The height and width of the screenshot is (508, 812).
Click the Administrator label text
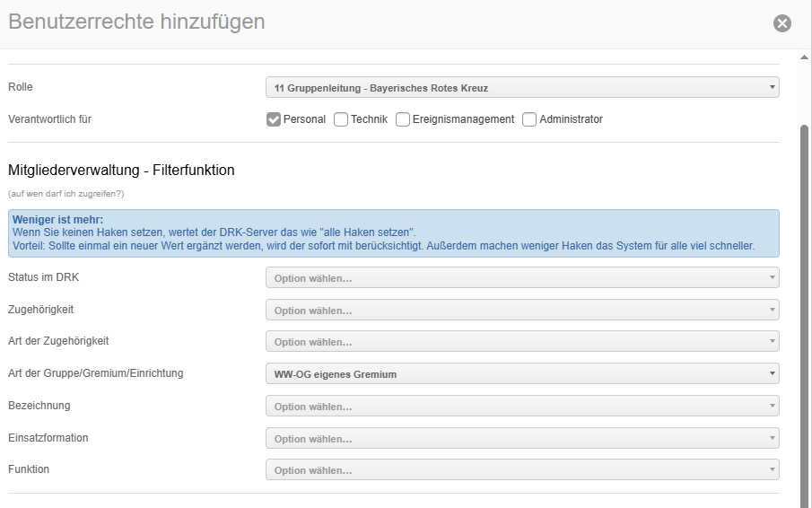571,119
